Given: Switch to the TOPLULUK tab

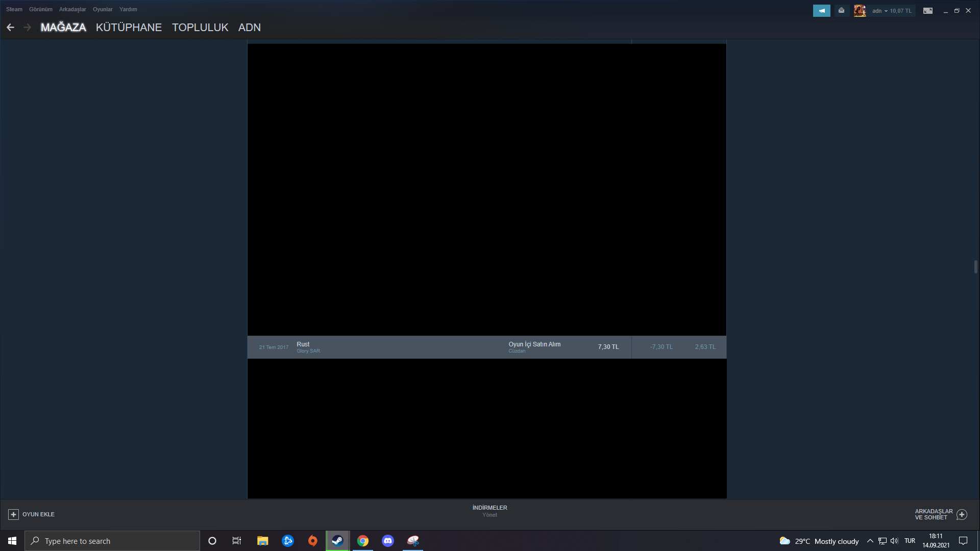Looking at the screenshot, I should tap(200, 28).
